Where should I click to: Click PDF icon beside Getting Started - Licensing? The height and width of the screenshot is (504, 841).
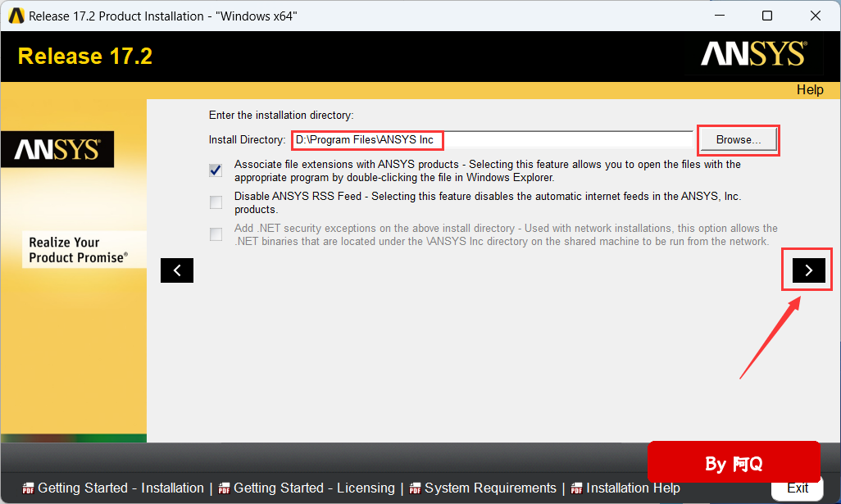[x=225, y=488]
